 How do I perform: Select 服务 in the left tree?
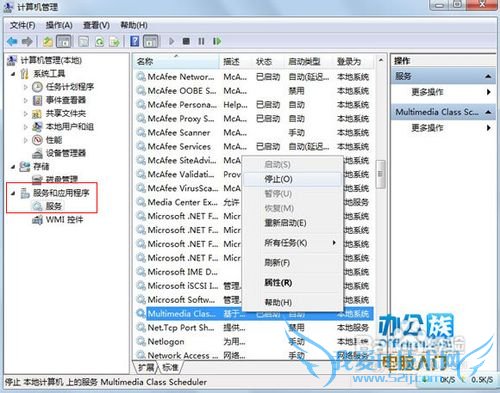point(54,206)
